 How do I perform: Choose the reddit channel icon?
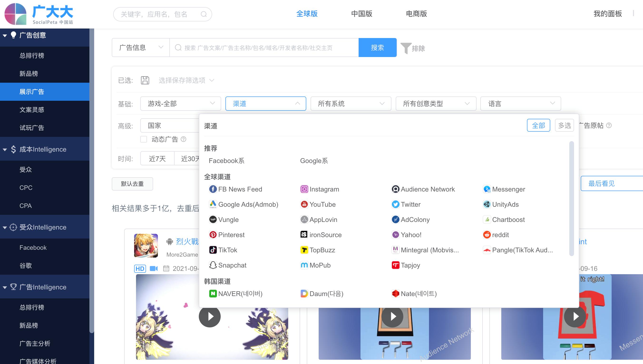pos(487,235)
